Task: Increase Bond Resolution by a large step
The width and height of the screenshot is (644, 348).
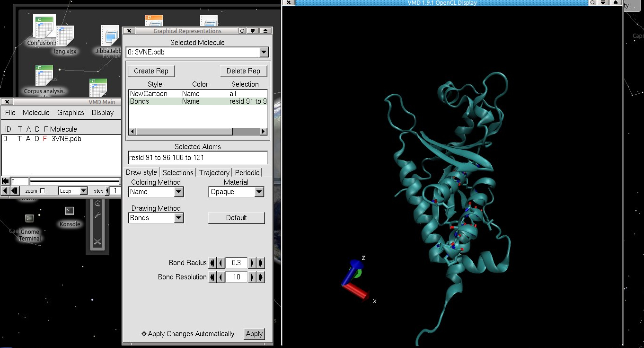Action: coord(261,277)
